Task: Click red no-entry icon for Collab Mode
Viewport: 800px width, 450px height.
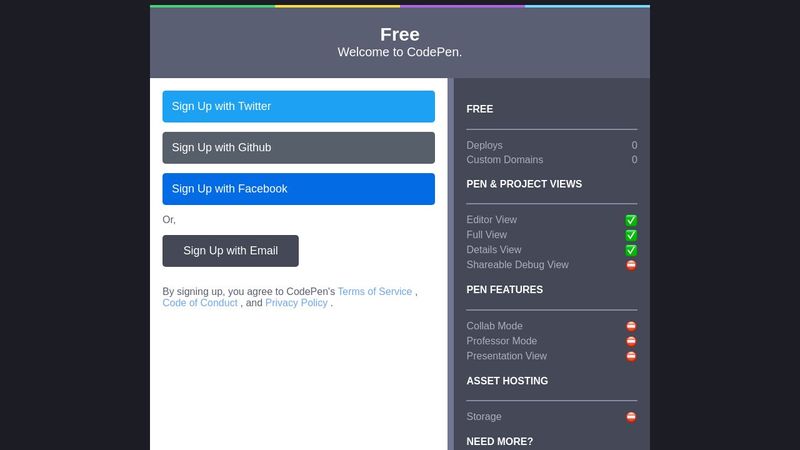Action: pos(631,326)
